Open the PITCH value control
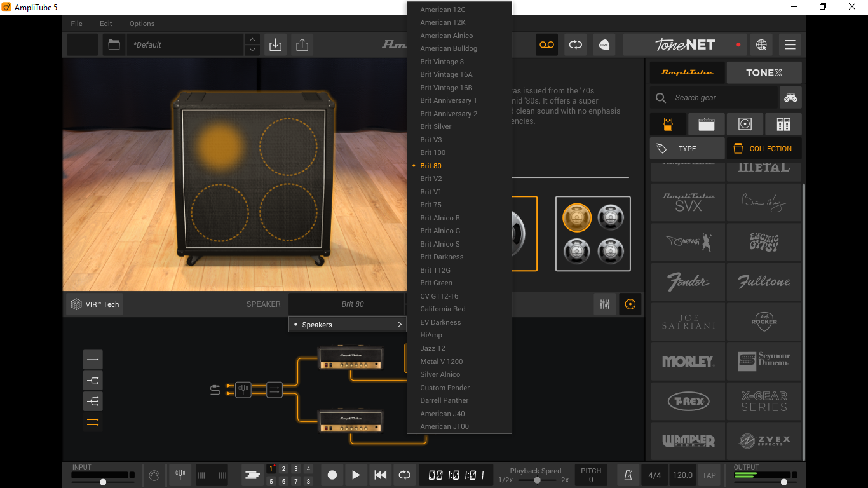The width and height of the screenshot is (868, 488). (x=591, y=475)
